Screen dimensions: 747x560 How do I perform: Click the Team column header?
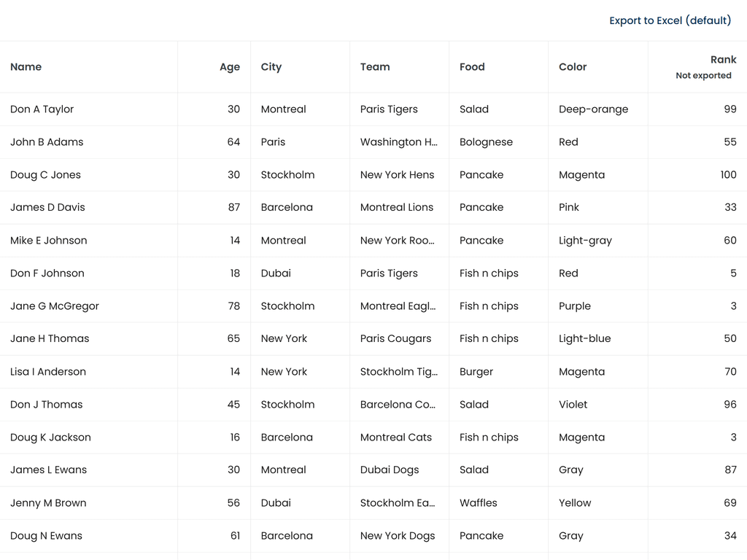tap(375, 66)
